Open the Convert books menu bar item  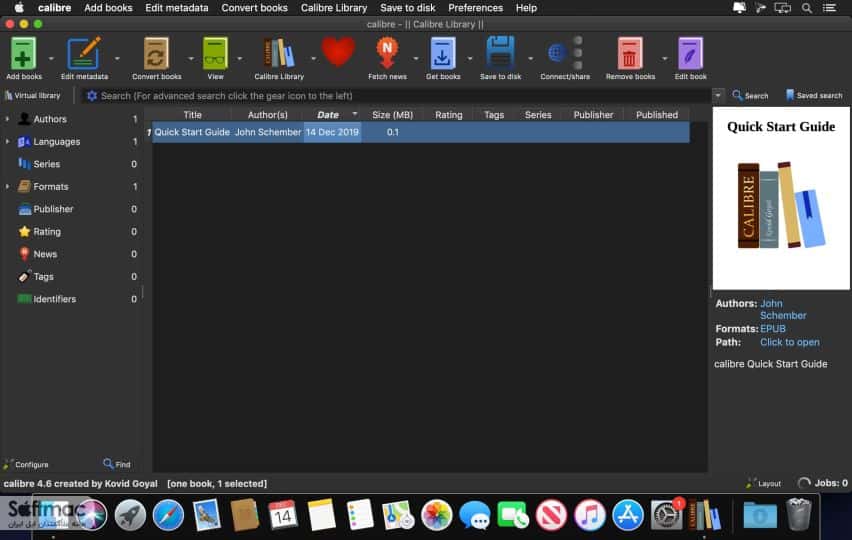(x=254, y=8)
